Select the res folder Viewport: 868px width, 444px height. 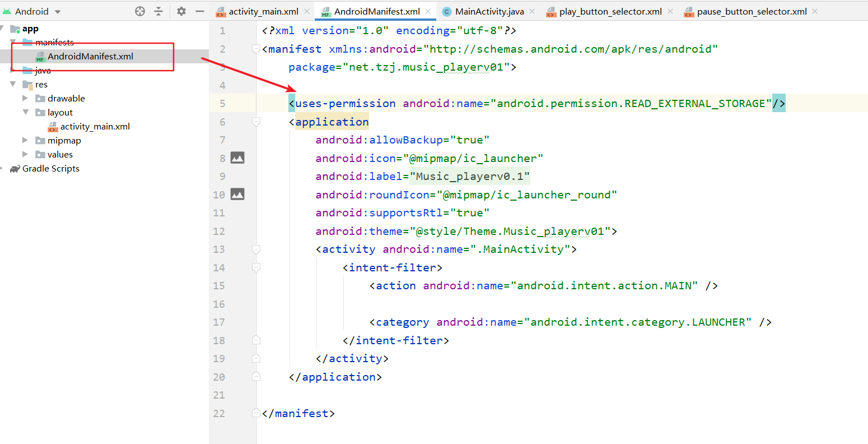click(x=41, y=85)
